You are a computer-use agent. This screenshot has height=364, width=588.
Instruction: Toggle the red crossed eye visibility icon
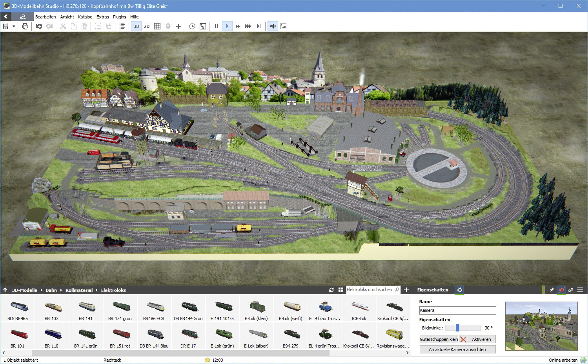561,290
